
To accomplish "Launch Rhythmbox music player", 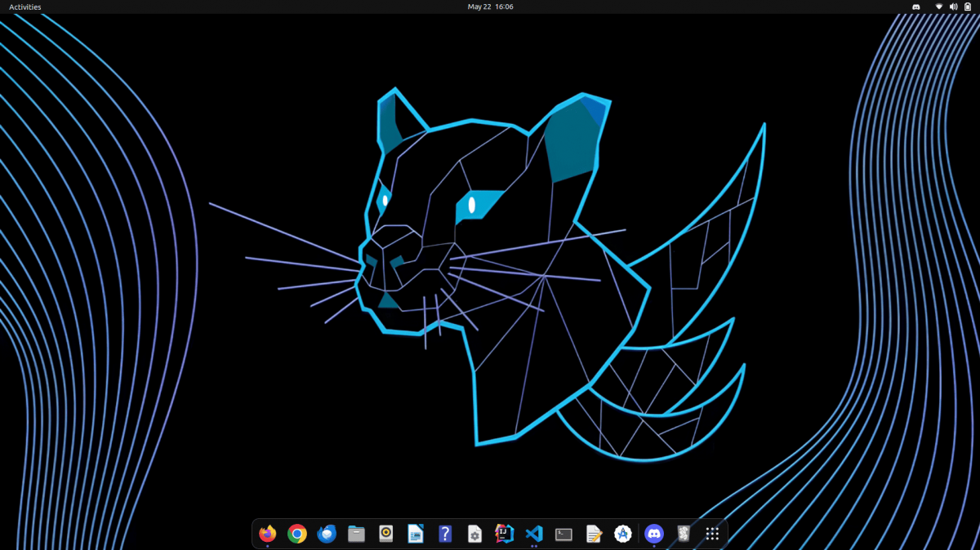I will (x=386, y=534).
